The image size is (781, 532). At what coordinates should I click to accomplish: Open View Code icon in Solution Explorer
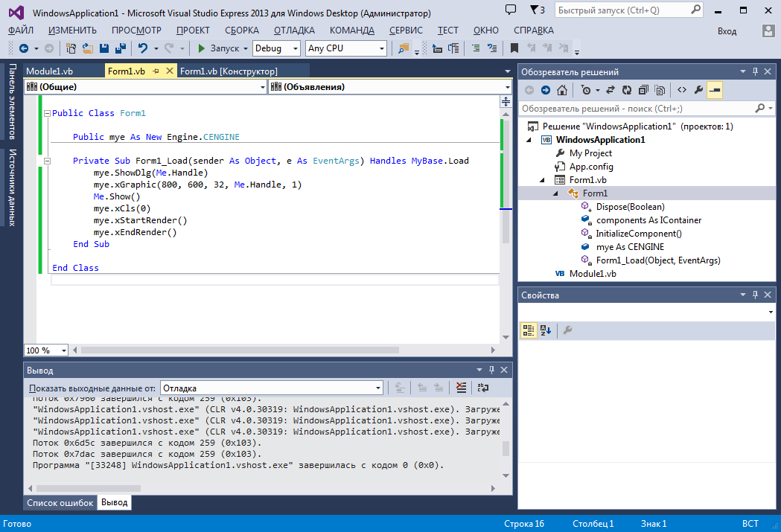681,90
